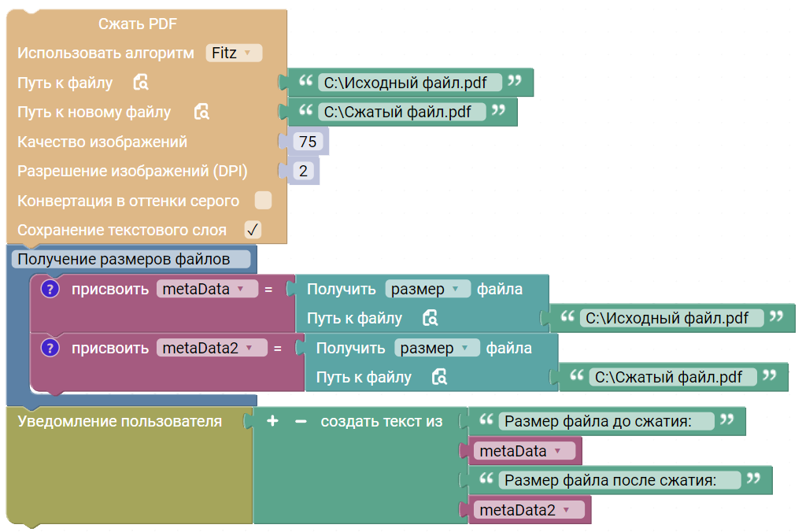Image resolution: width=802 pixels, height=532 pixels.
Task: Edit the 'C:\Сжатый файл.pdf' new file path in Сжать PDF block
Action: pos(401,112)
